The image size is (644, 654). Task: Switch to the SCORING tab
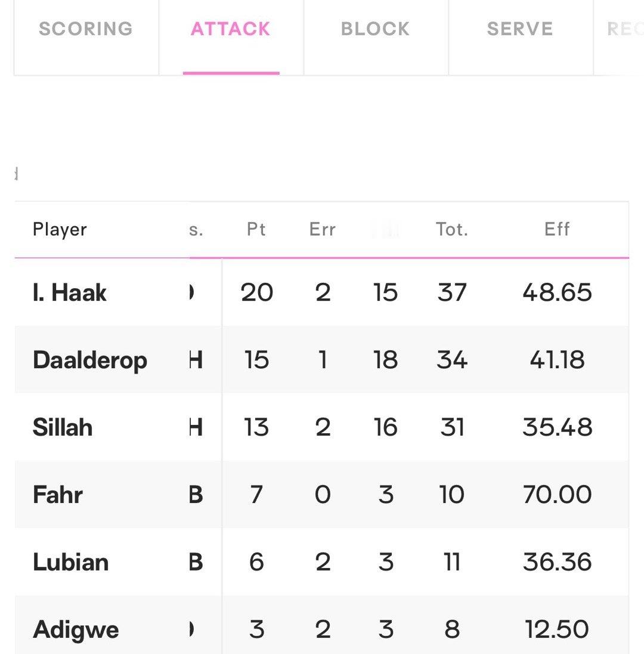point(86,29)
